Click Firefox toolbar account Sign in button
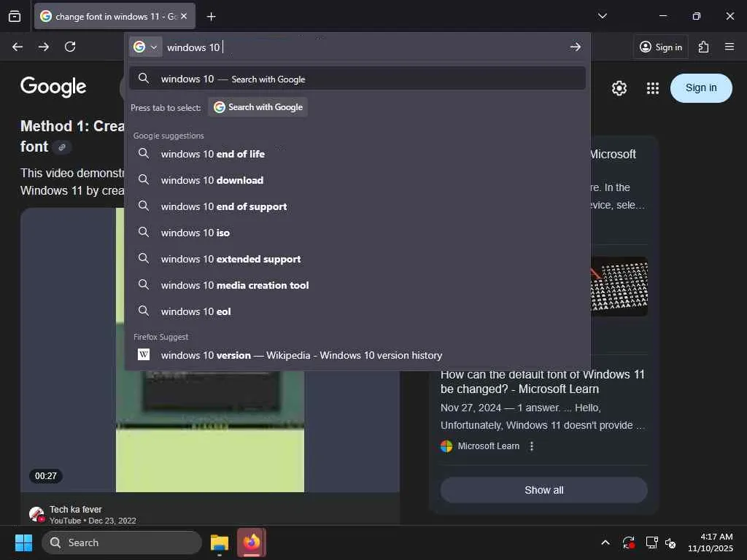The height and width of the screenshot is (560, 747). [x=661, y=47]
